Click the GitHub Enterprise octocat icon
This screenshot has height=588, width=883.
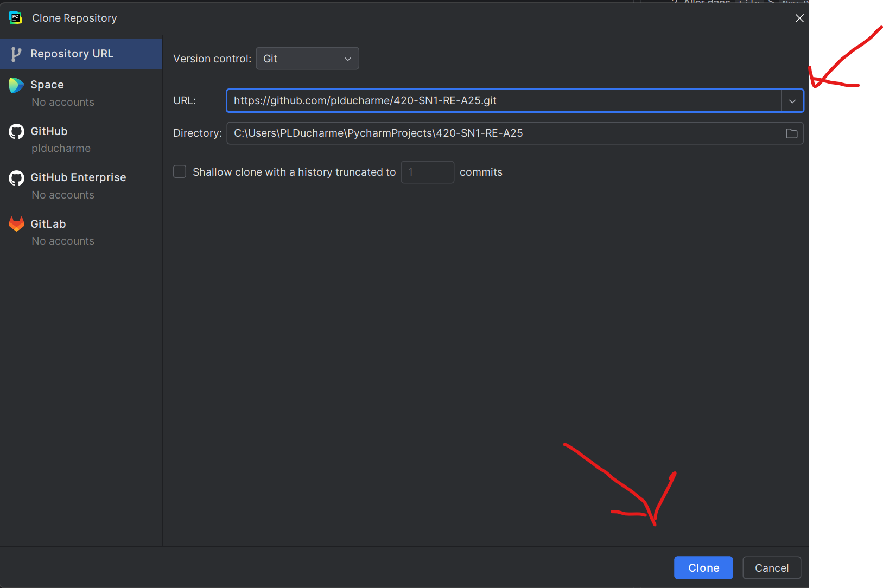[x=16, y=178]
